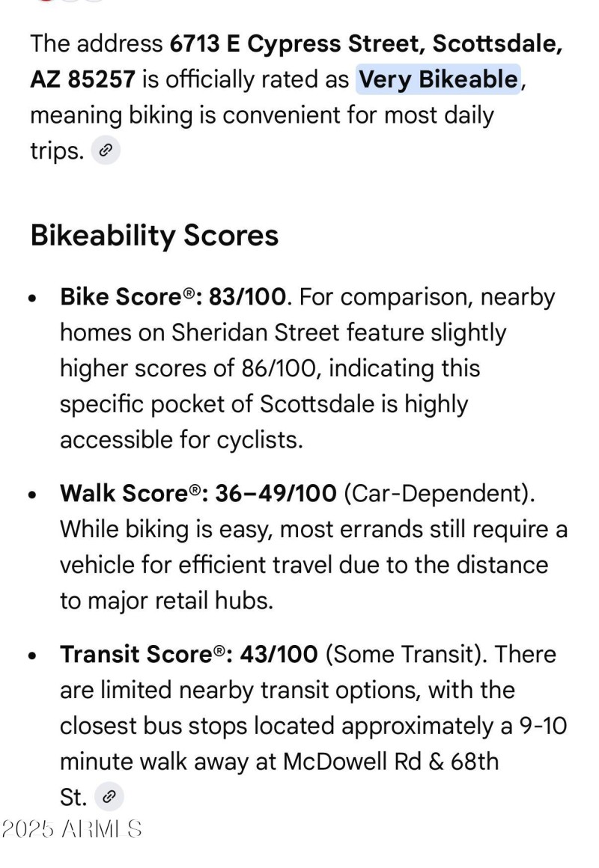Viewport: 599px width, 868px height.
Task: Click the "McDowell Rd & 68th" location text
Action: (390, 762)
